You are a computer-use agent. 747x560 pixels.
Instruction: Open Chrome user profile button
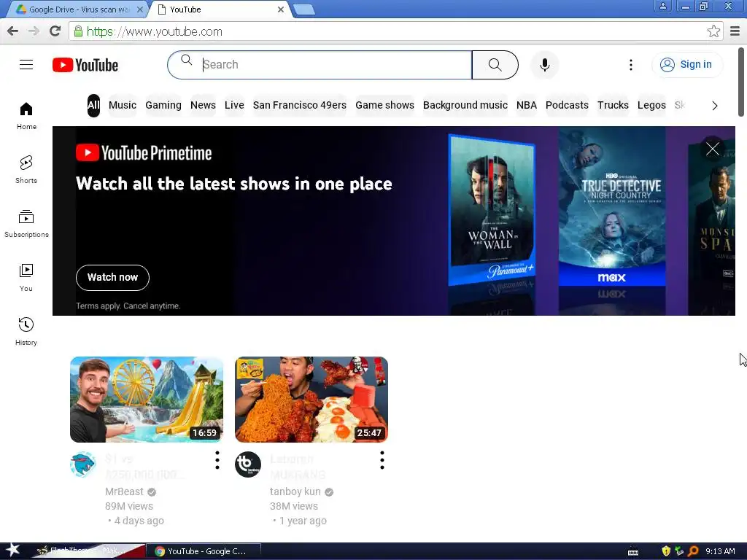tap(662, 6)
